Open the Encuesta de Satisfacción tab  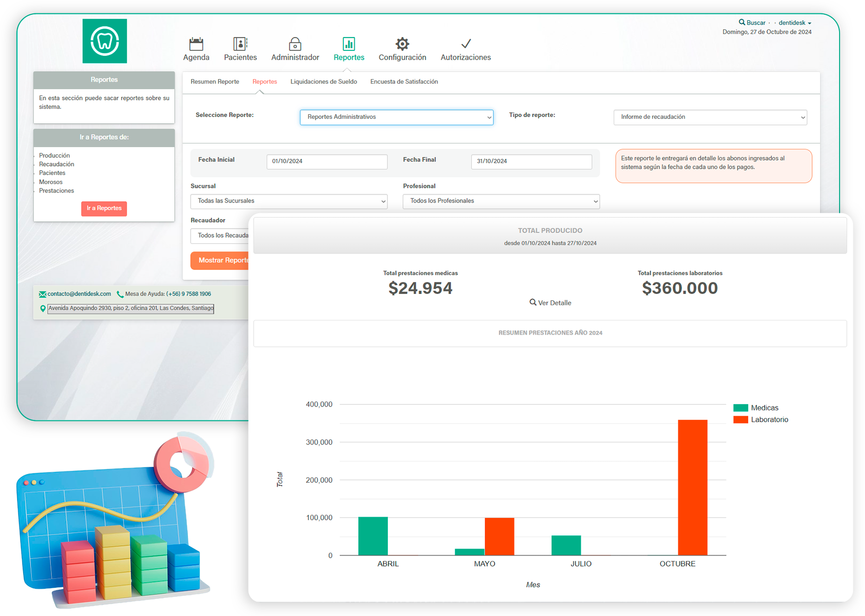pyautogui.click(x=404, y=82)
